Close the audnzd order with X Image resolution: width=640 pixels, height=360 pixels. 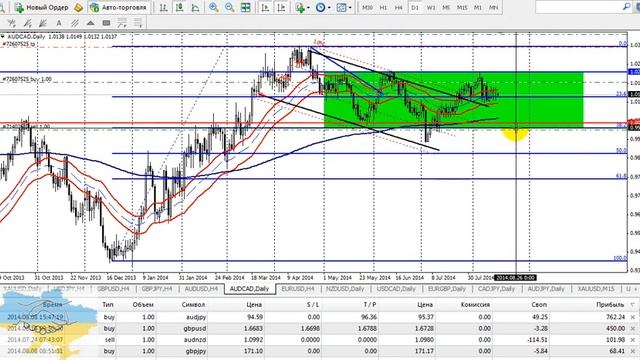point(633,340)
